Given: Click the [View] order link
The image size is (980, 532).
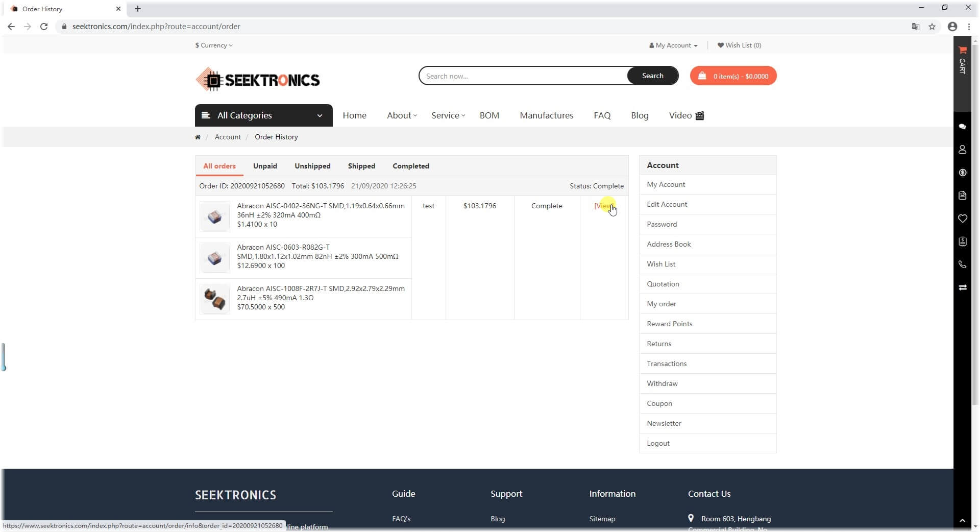Looking at the screenshot, I should click(x=604, y=206).
